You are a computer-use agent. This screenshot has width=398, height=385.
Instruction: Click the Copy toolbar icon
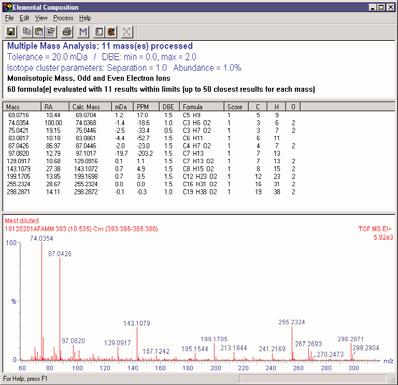[27, 32]
